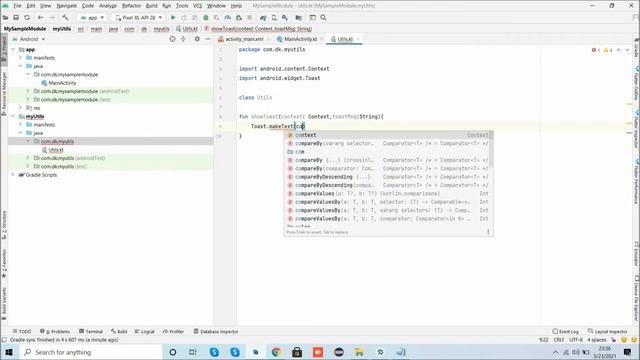Click the autocomplete popup scrollbar
640x360 pixels.
(x=491, y=149)
